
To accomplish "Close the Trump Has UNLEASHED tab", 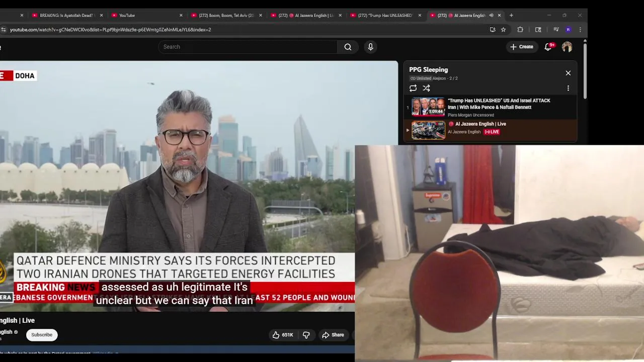I will pos(420,15).
